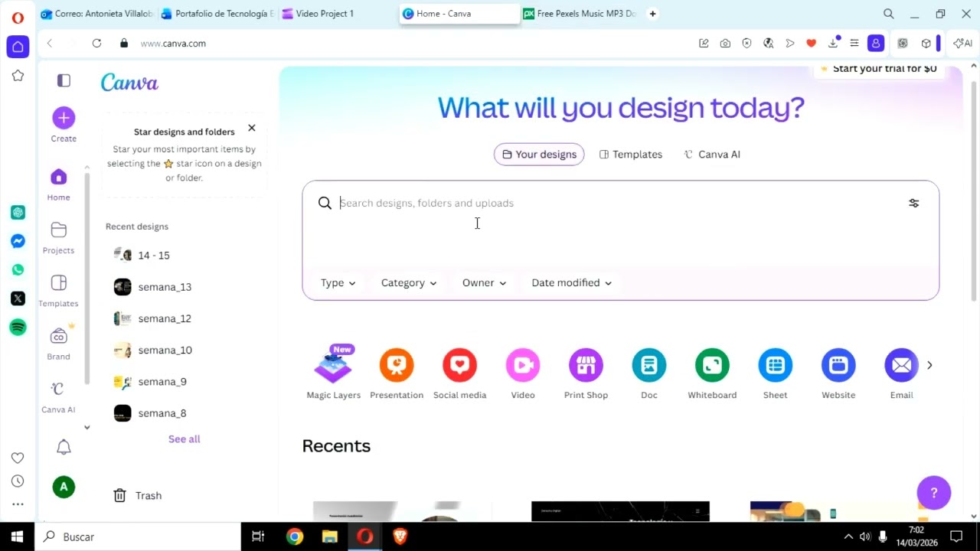Open the search filters slider icon
Screen dimensions: 980x551
click(913, 203)
